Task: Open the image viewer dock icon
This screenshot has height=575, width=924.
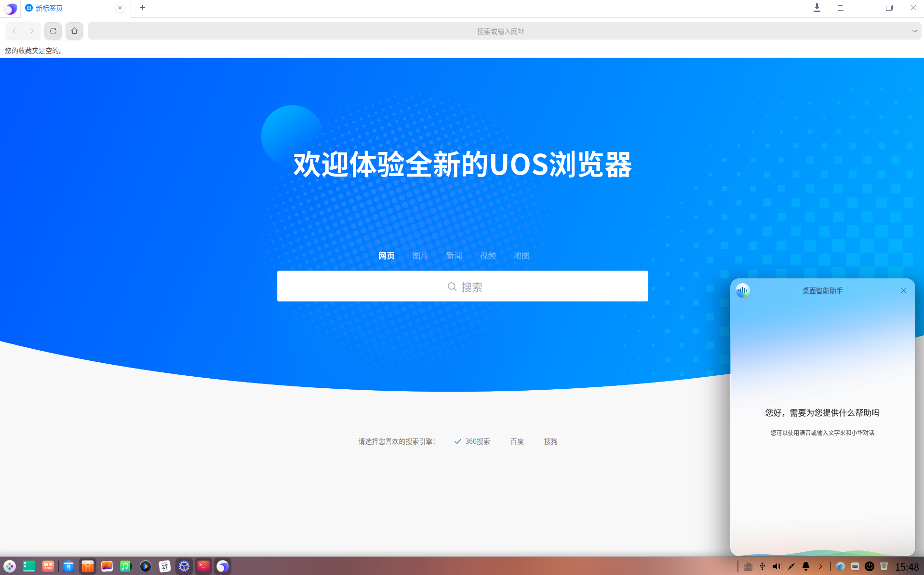Action: point(107,566)
